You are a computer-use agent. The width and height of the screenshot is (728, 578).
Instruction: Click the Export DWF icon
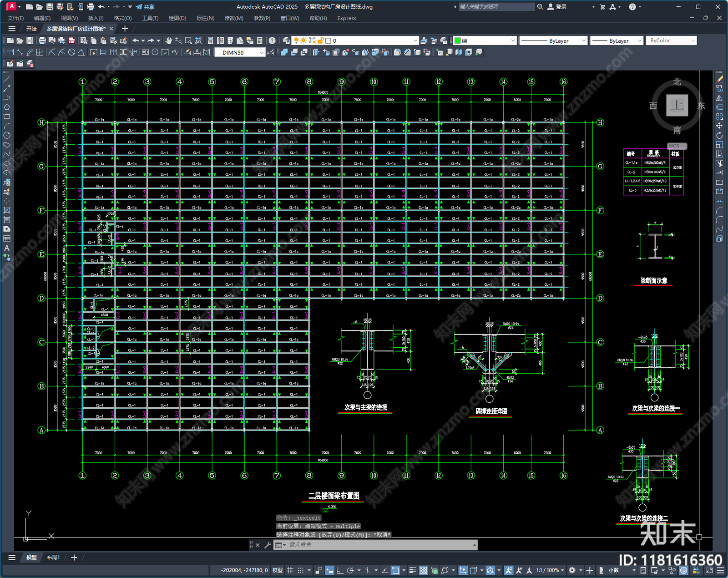pyautogui.click(x=72, y=41)
